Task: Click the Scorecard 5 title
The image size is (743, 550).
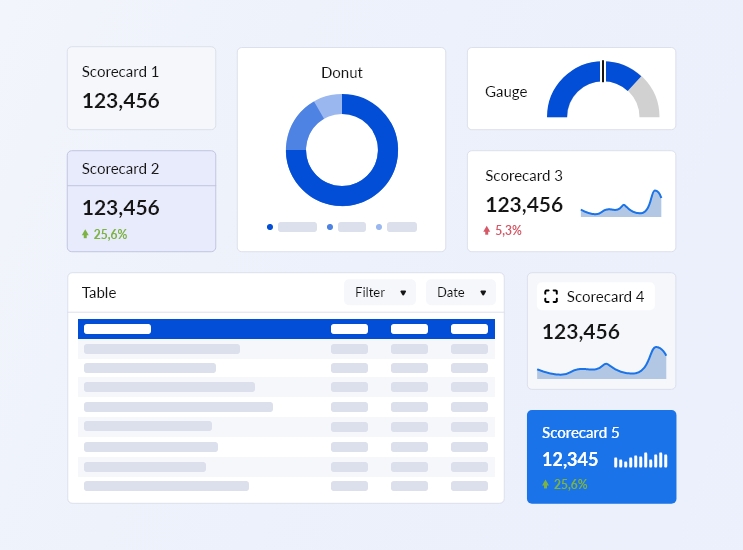Action: pyautogui.click(x=580, y=433)
